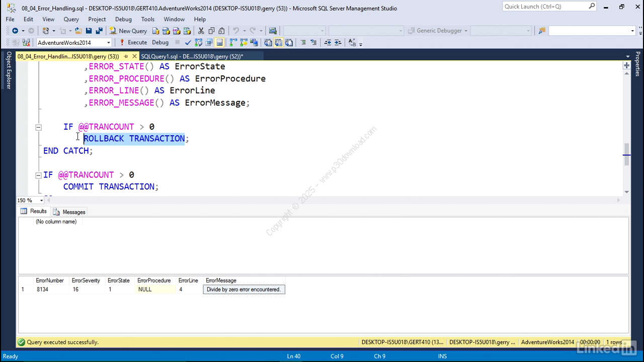Open the Query menu
644x362 pixels.
tap(71, 19)
